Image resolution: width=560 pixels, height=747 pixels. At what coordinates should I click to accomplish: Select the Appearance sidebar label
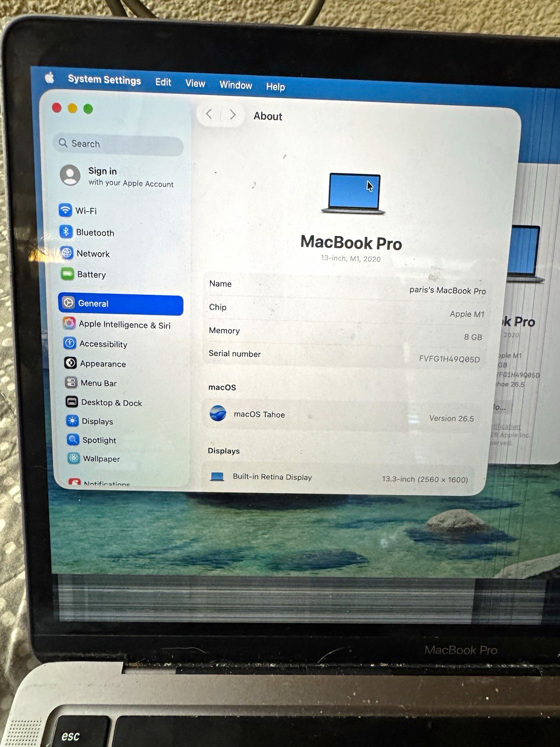pos(103,364)
